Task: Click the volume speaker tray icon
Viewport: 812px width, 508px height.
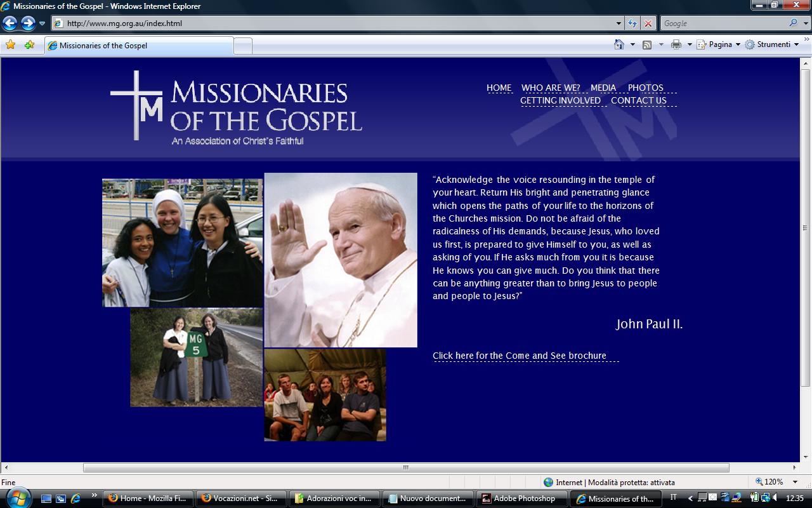Action: [775, 498]
